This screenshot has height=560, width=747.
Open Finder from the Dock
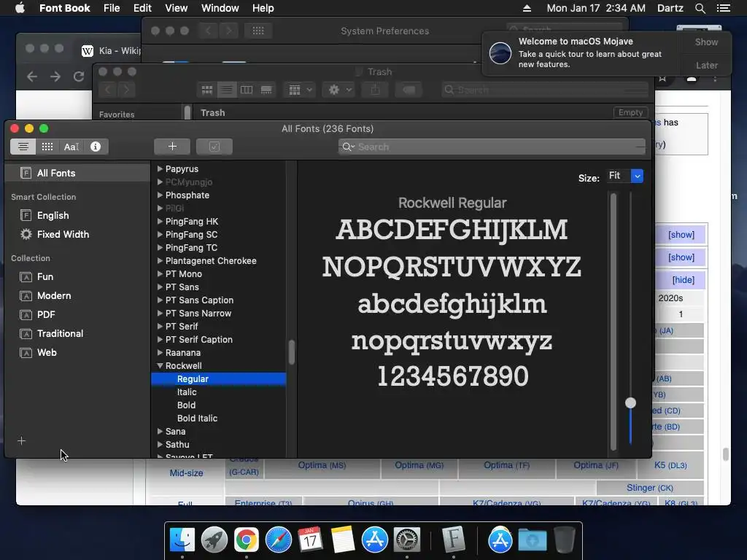click(182, 540)
